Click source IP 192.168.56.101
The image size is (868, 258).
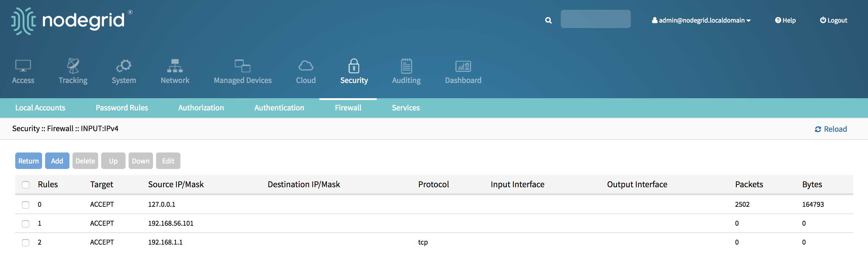tap(170, 223)
